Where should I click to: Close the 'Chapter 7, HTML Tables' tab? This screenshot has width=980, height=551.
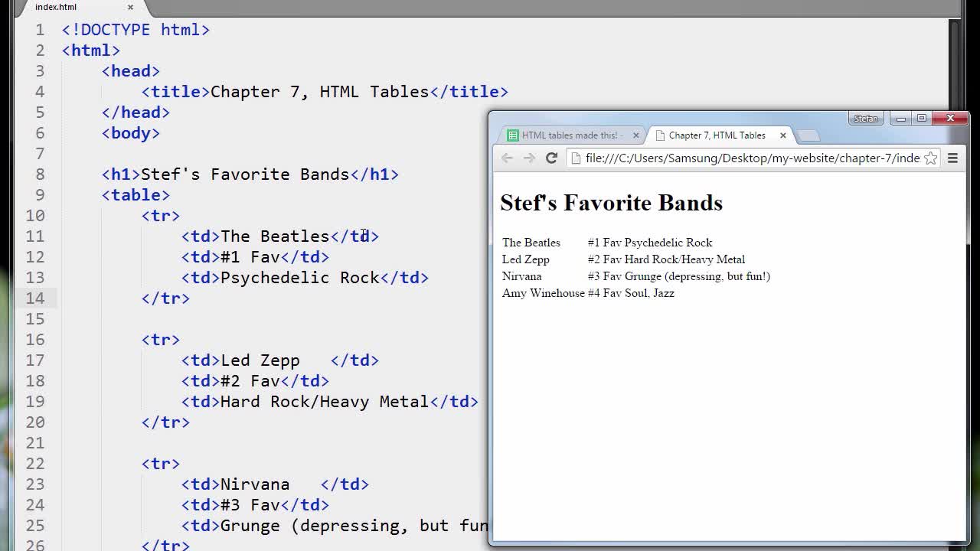(782, 135)
